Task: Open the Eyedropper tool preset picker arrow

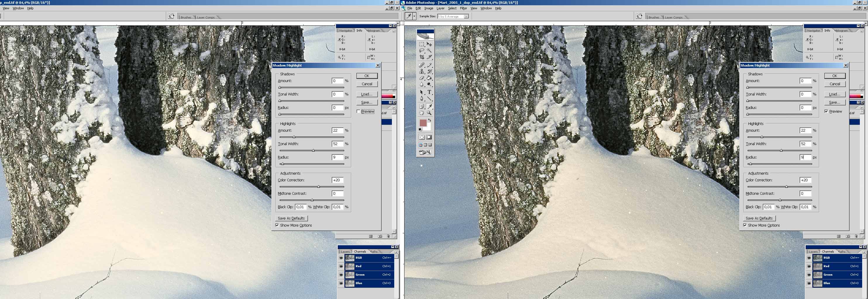Action: click(x=414, y=16)
